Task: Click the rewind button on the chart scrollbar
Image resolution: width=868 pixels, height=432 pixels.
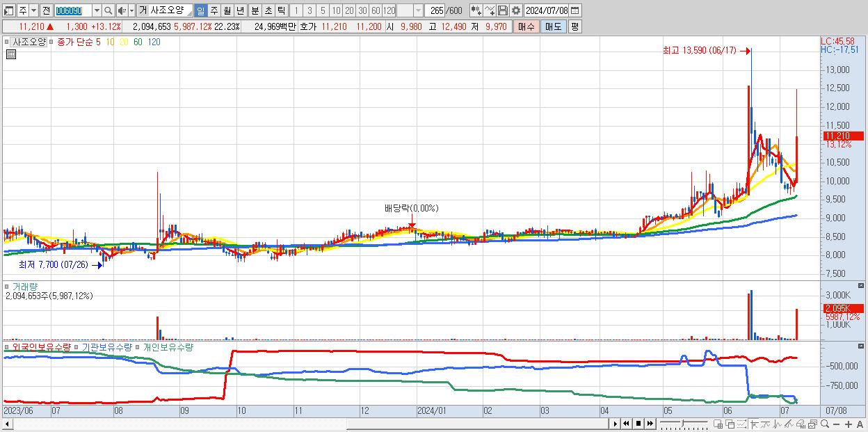Action: pyautogui.click(x=626, y=424)
